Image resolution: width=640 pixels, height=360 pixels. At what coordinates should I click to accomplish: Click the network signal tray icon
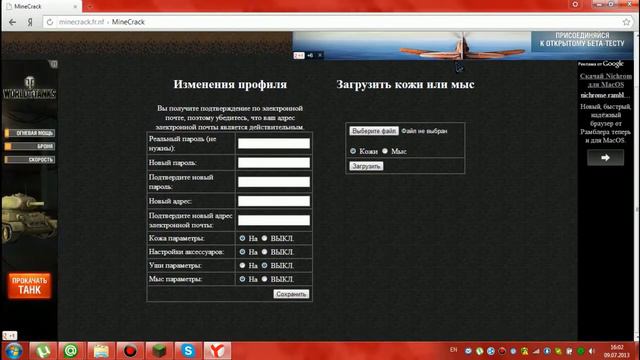(x=536, y=351)
